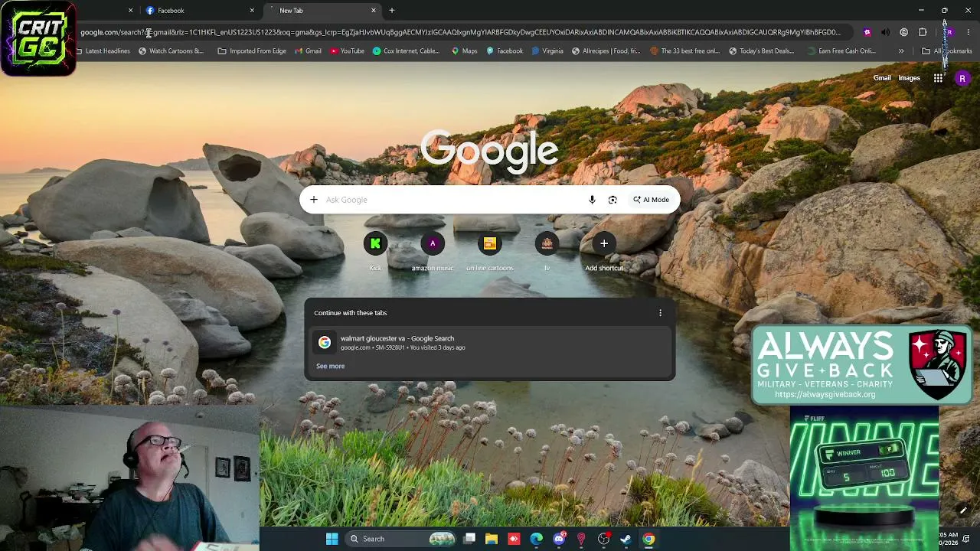This screenshot has height=551, width=980.
Task: Open the tv shortcut icon
Action: (x=547, y=243)
